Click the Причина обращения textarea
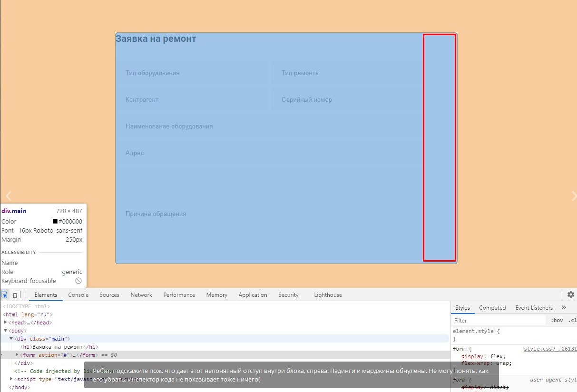This screenshot has height=392, width=577. (270, 214)
